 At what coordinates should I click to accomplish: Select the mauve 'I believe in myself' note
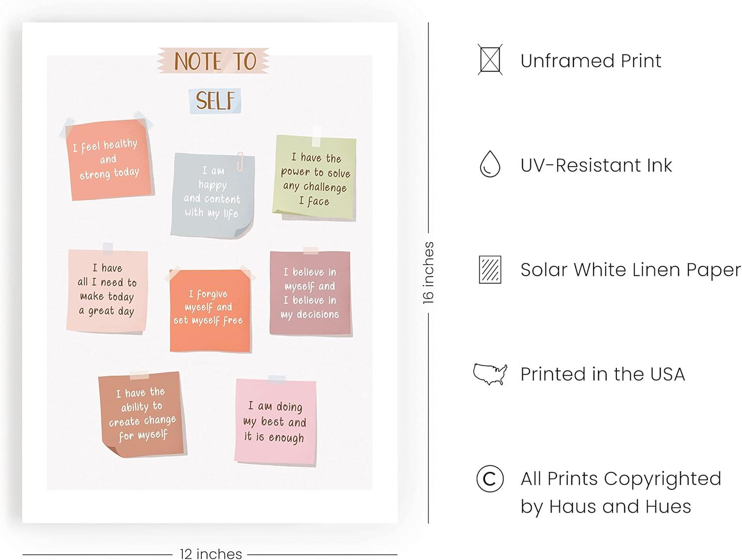(310, 293)
